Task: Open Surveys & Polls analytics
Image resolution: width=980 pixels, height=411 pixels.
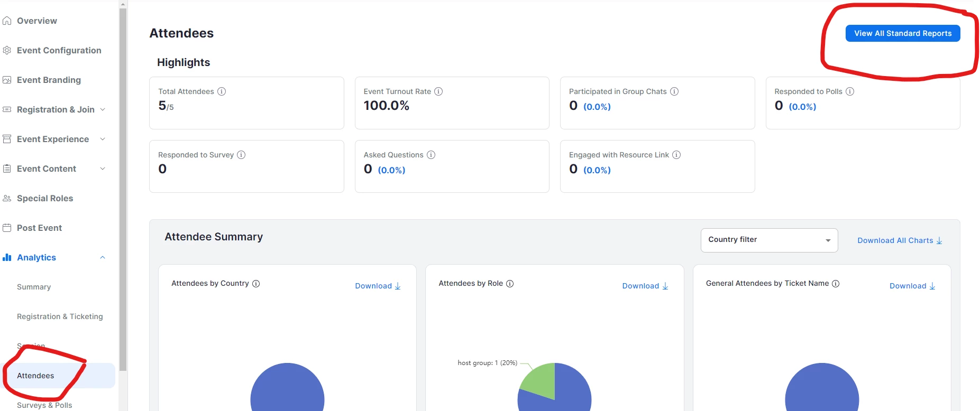Action: [x=44, y=405]
